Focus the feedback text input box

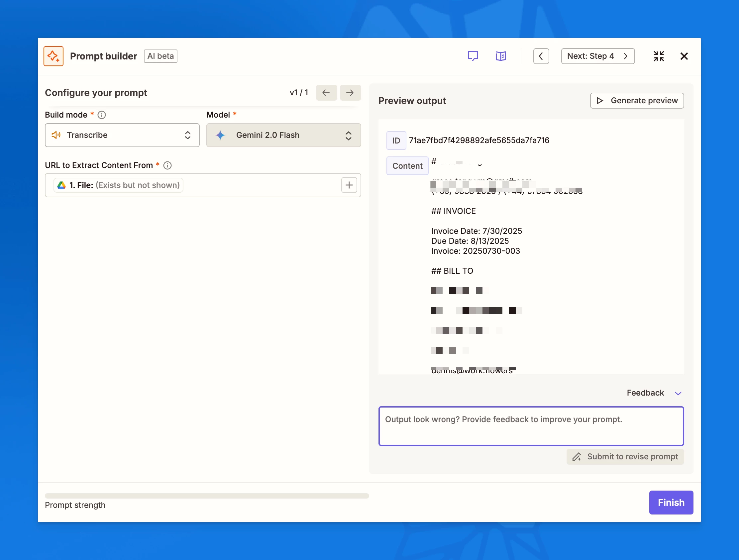(531, 426)
